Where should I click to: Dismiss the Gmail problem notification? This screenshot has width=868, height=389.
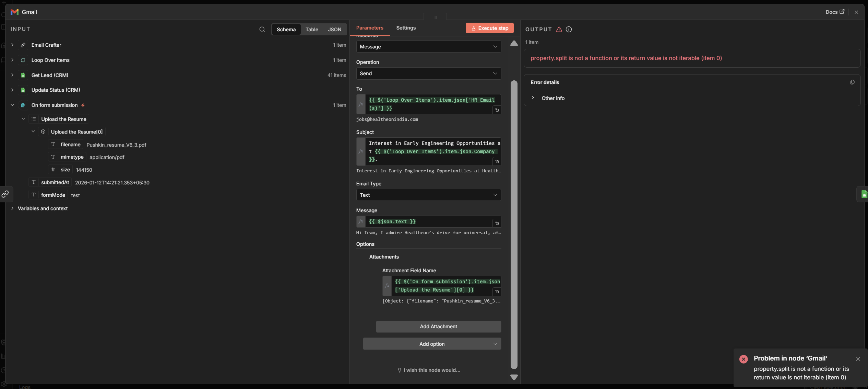coord(858,359)
